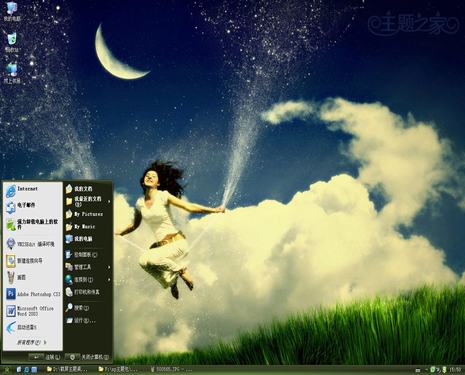Open the Recycle Bin desktop icon
The width and height of the screenshot is (465, 375).
12,42
